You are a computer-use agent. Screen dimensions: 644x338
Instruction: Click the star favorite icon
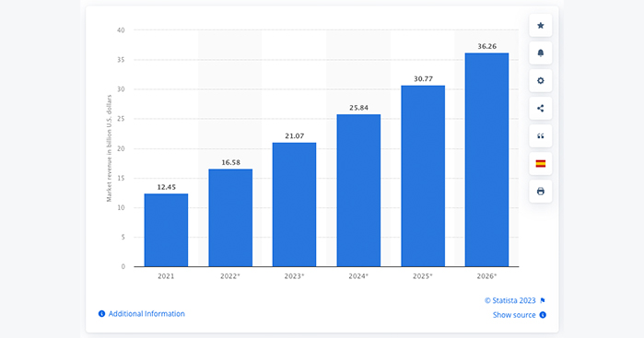[x=541, y=26]
